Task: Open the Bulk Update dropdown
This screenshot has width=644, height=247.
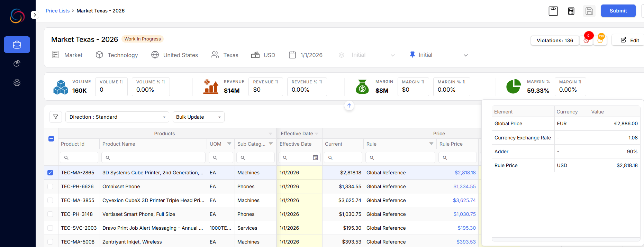Action: click(x=199, y=117)
